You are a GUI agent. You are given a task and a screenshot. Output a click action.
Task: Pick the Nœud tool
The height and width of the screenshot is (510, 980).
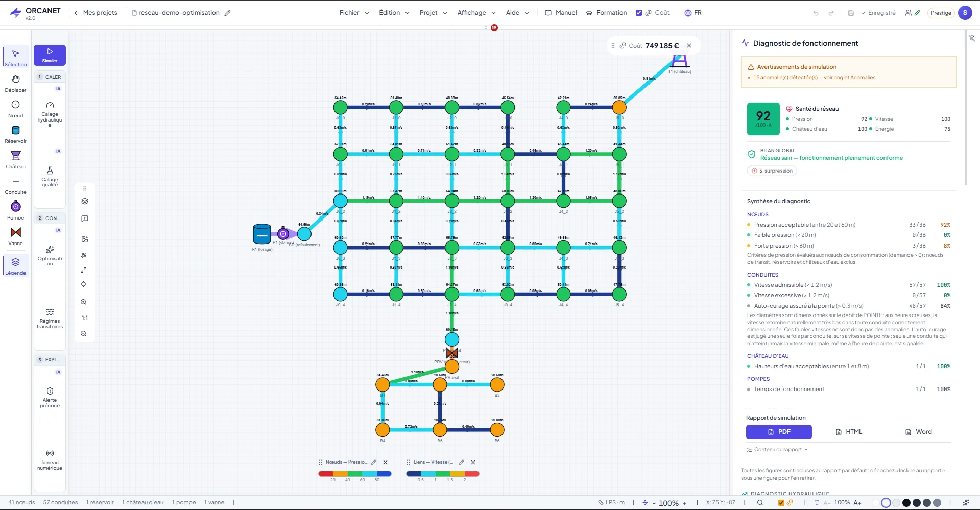[x=16, y=109]
